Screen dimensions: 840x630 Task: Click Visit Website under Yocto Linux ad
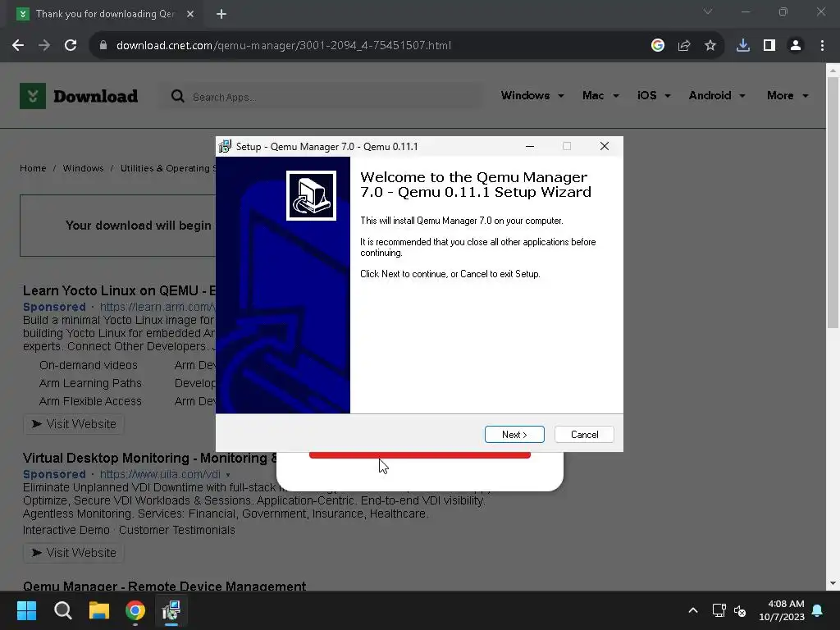pos(74,424)
